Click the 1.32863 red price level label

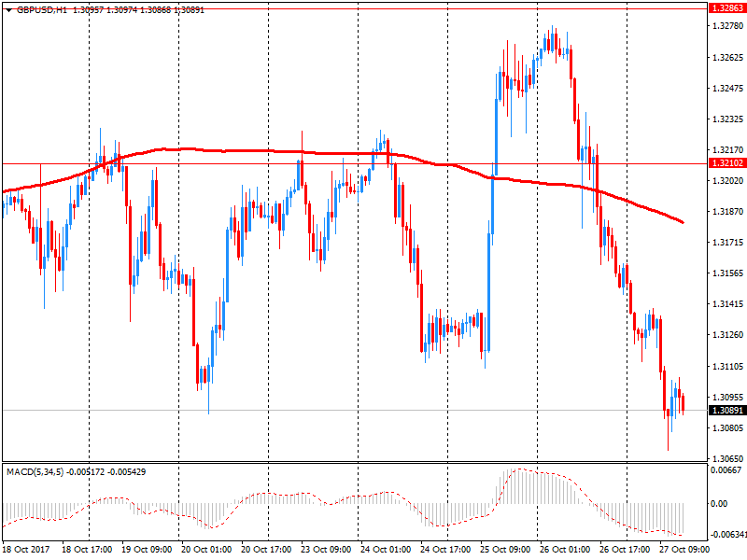click(x=727, y=8)
